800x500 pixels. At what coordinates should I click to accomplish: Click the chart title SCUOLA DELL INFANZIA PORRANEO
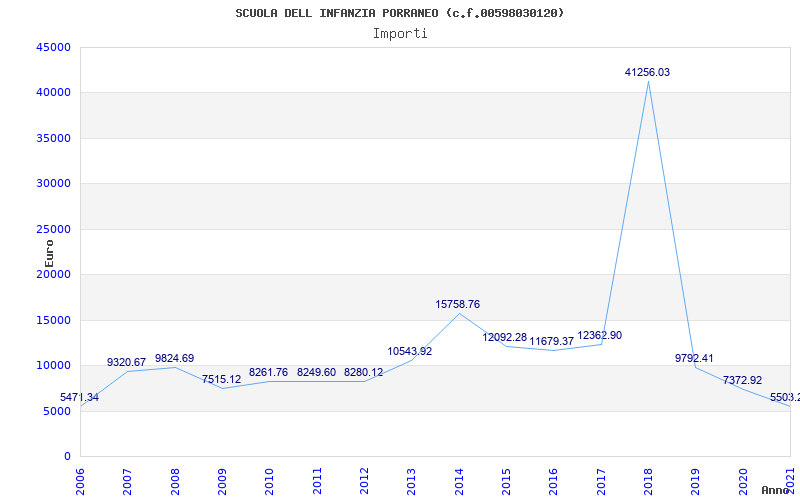pyautogui.click(x=400, y=13)
